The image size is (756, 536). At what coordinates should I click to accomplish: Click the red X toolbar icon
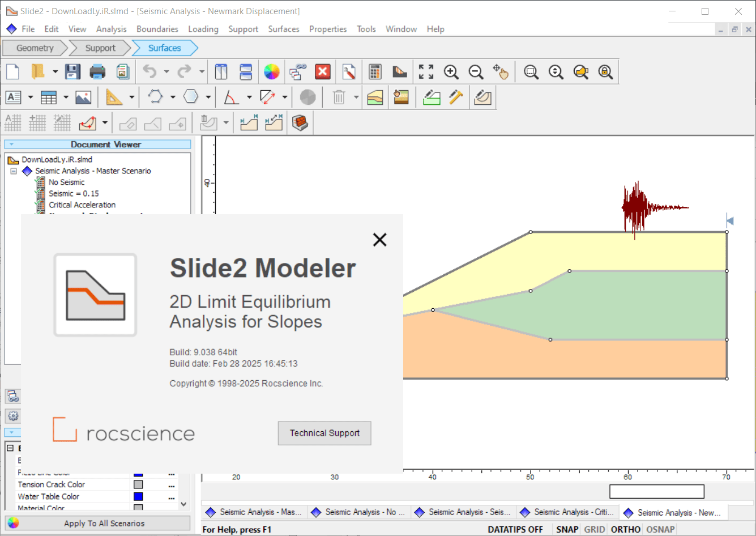click(x=323, y=72)
